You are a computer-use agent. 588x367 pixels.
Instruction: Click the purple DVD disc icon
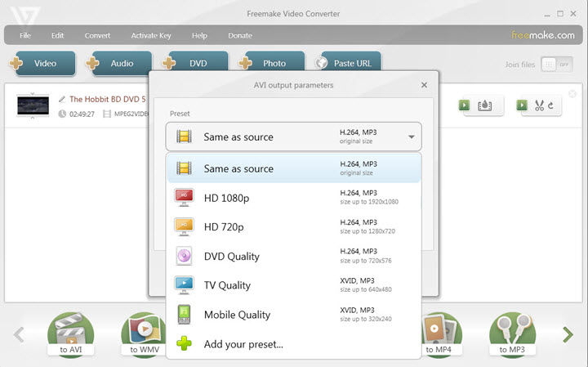184,256
